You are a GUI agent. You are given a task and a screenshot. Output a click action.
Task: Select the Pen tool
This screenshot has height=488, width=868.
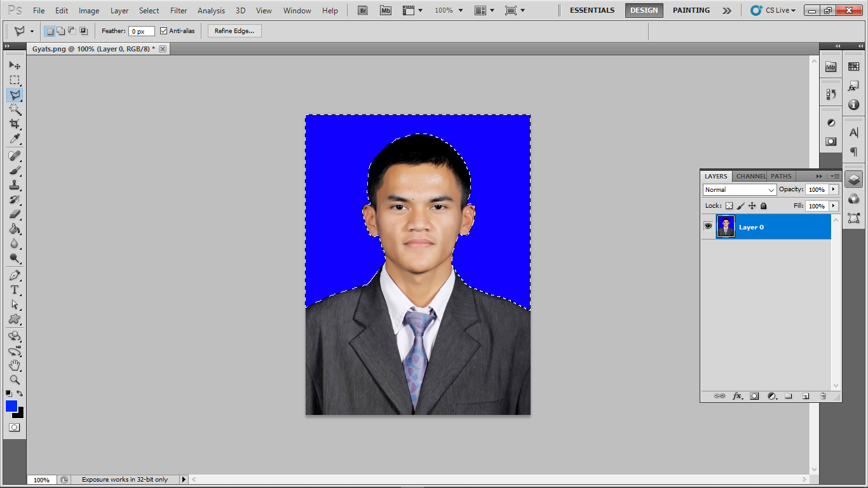click(x=15, y=275)
